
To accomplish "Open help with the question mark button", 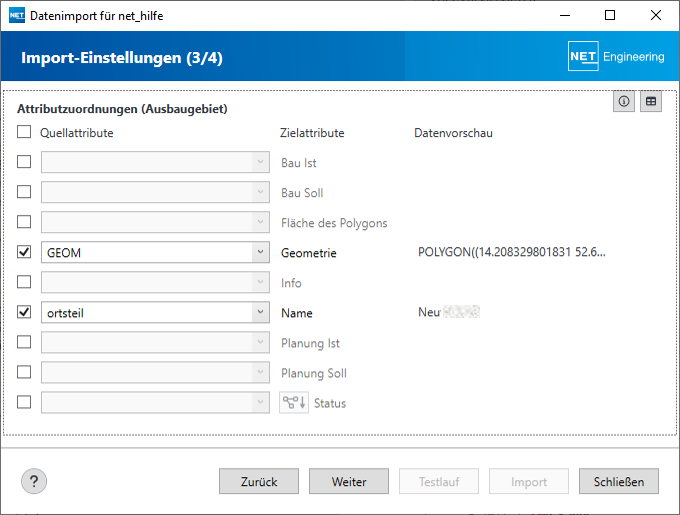I will pyautogui.click(x=34, y=481).
